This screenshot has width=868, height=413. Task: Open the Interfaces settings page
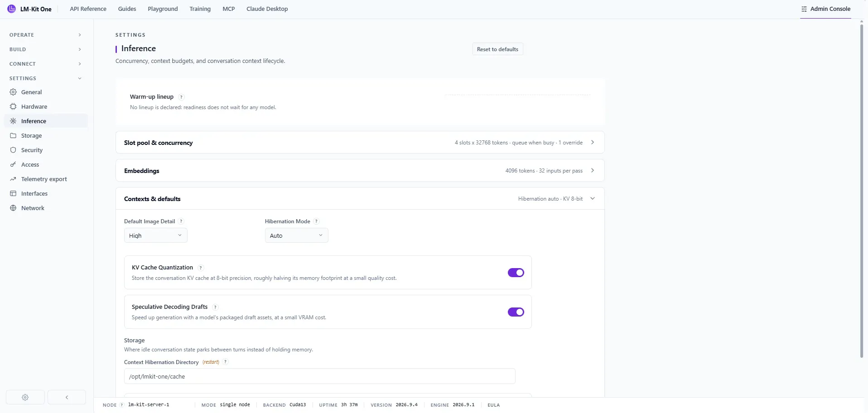(46, 193)
